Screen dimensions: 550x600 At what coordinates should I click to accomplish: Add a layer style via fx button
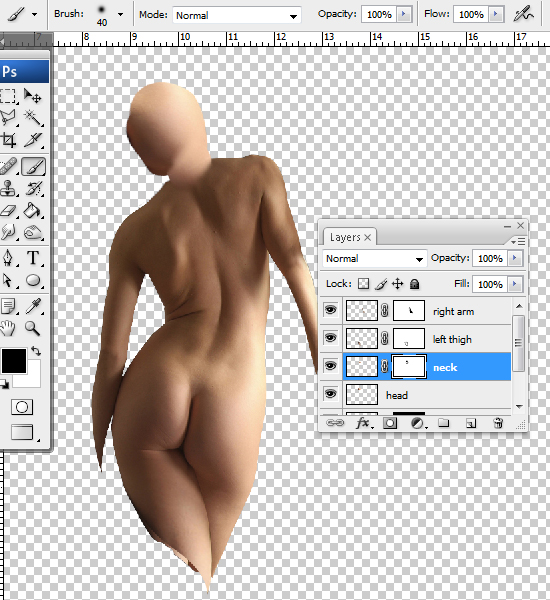(363, 423)
